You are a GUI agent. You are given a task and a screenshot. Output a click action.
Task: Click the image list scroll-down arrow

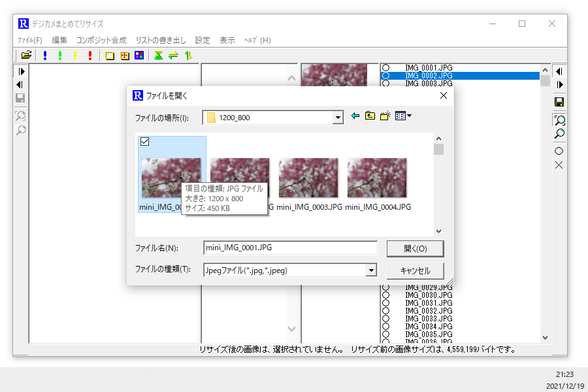[x=546, y=338]
